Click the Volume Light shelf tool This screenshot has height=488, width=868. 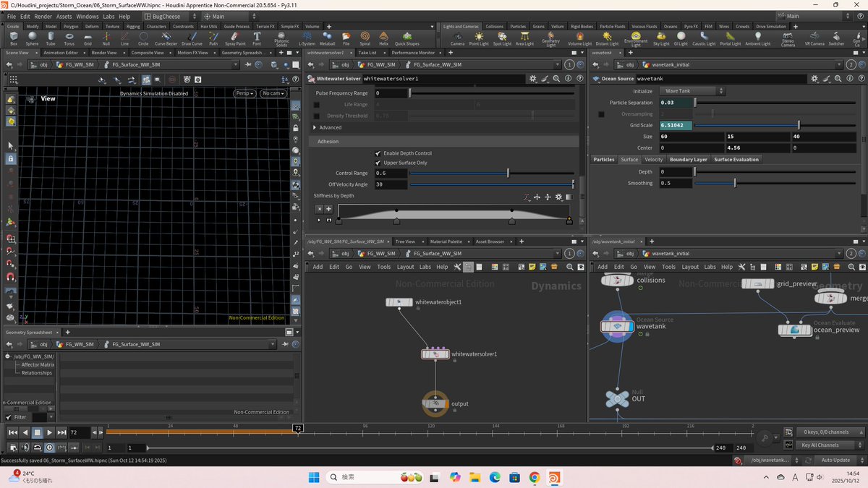tap(579, 38)
